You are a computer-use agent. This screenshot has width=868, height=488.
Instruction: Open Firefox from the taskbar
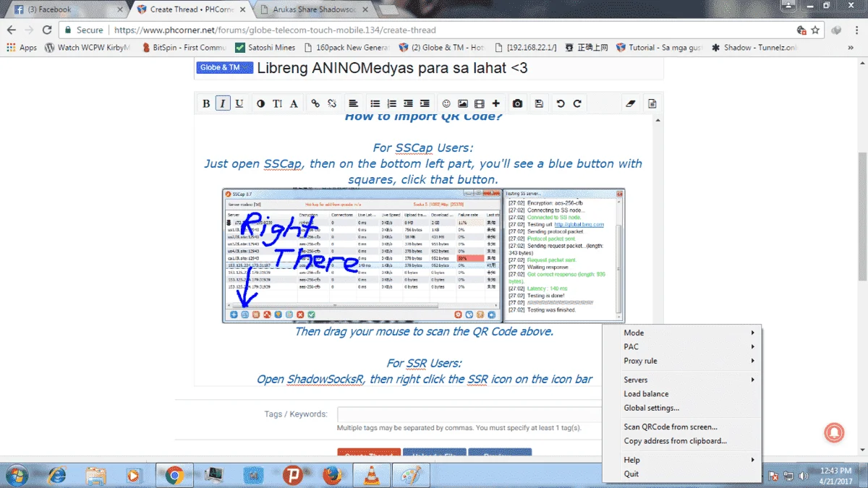tap(332, 475)
